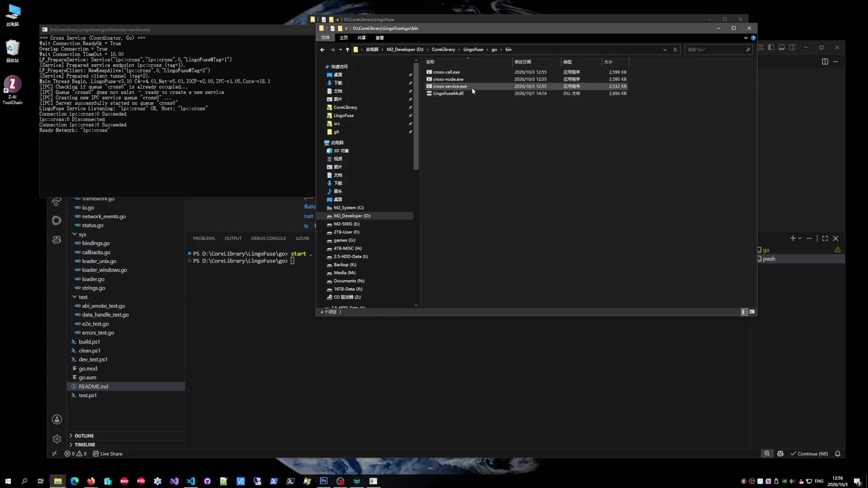
Task: Collapse the sys folder in explorer tree
Action: pos(75,234)
